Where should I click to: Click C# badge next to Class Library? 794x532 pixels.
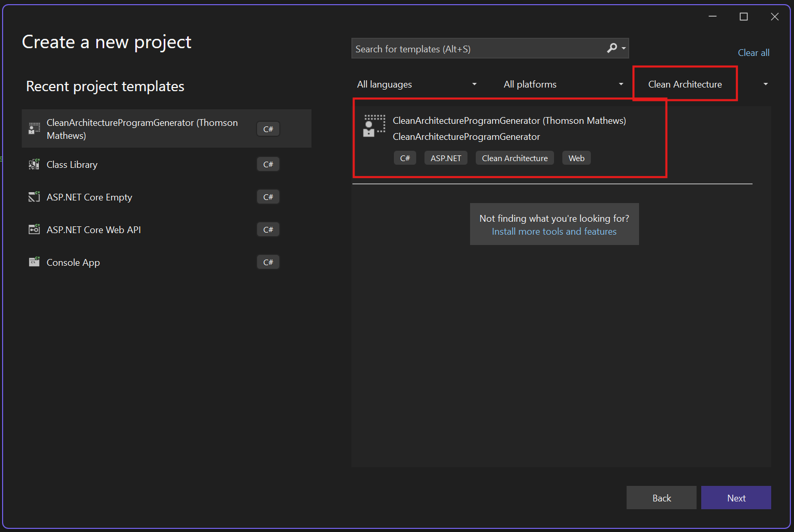coord(268,164)
